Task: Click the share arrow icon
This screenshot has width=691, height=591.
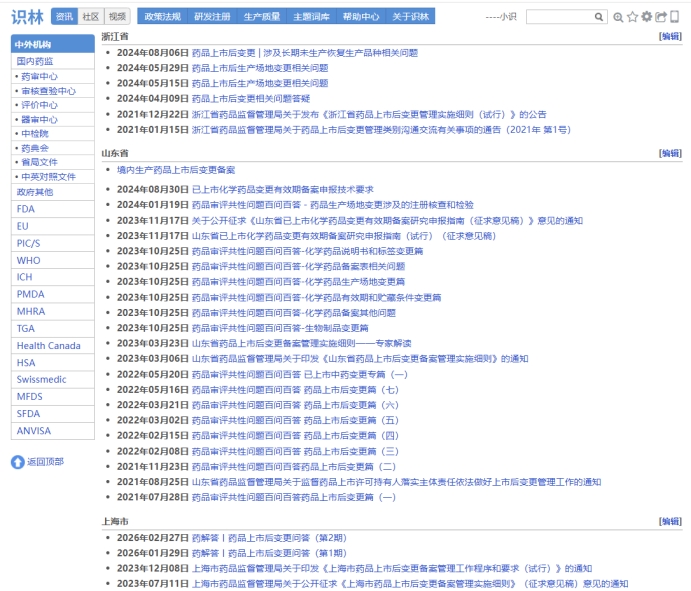Action: [x=660, y=17]
